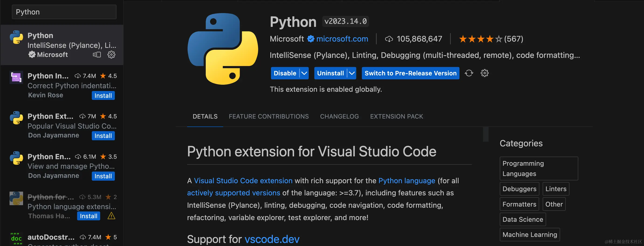Click the star rating in extension header
Viewport: 644px width, 246px height.
click(480, 39)
